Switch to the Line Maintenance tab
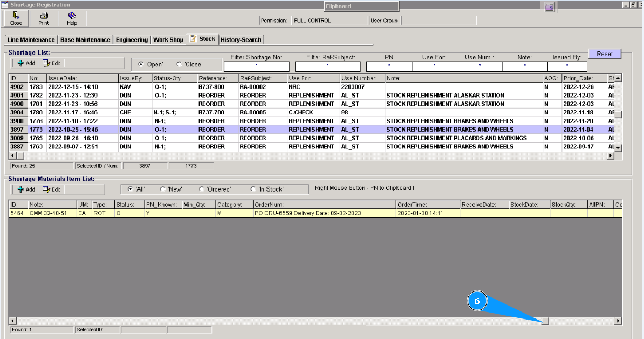 (x=31, y=40)
